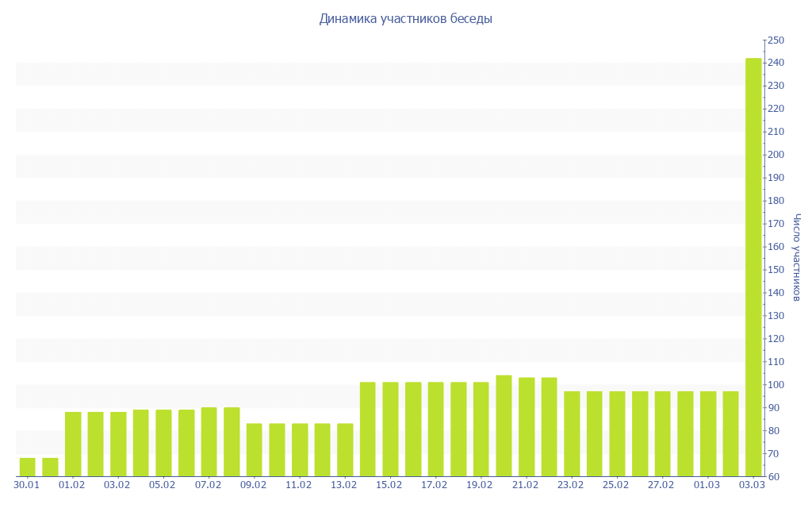Click the 05.02 date label on the X axis
Image resolution: width=812 pixels, height=508 pixels.
point(163,485)
